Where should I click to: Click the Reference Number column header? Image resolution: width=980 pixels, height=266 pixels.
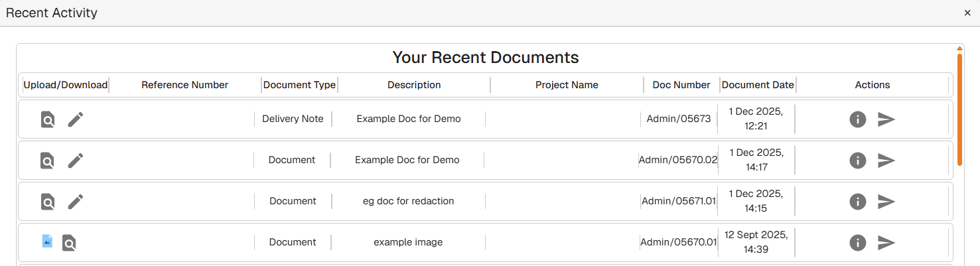click(184, 85)
